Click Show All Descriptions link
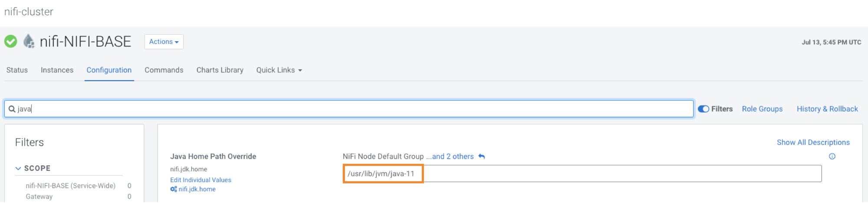The image size is (868, 203). tap(813, 142)
